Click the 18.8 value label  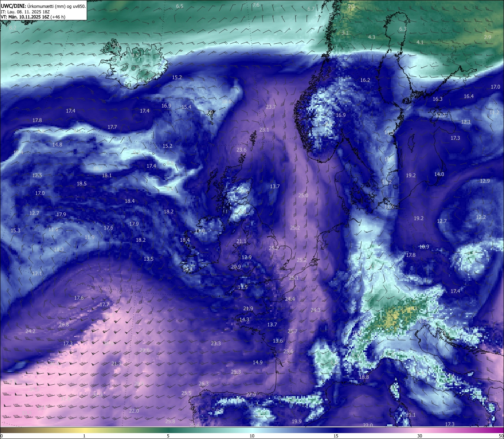[x=364, y=377]
